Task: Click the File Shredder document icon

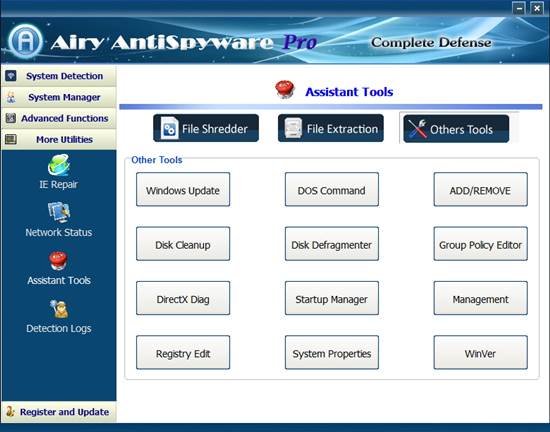Action: point(169,128)
